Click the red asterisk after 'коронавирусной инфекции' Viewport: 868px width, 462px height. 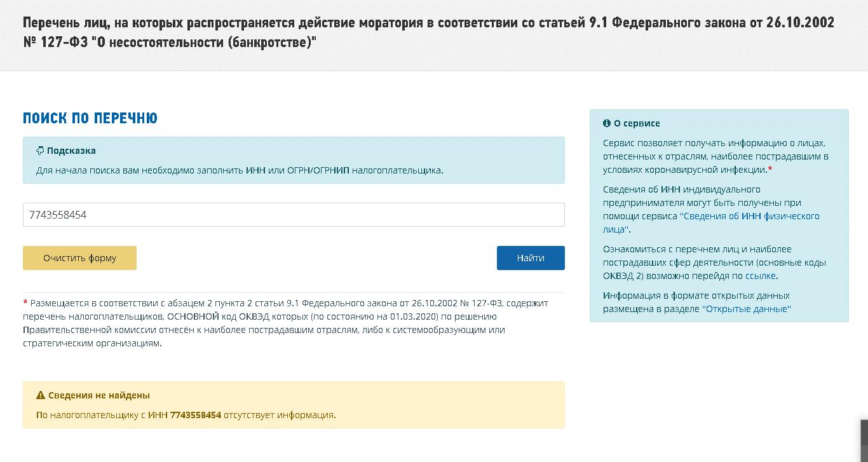[770, 169]
